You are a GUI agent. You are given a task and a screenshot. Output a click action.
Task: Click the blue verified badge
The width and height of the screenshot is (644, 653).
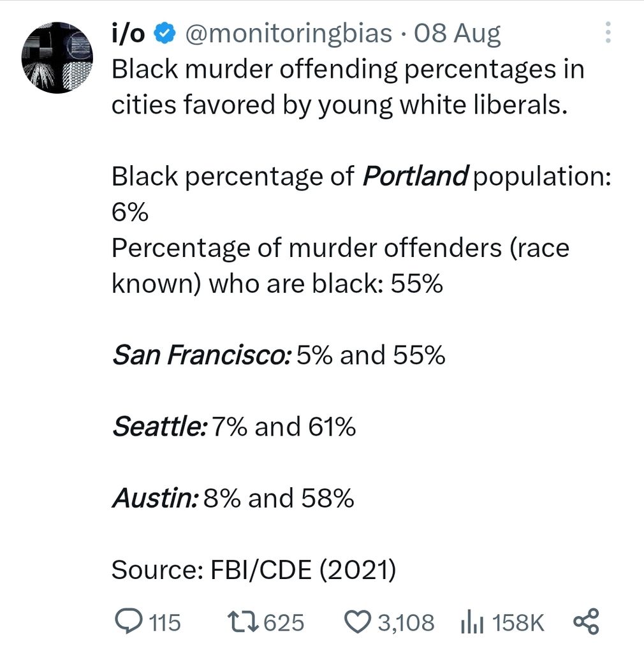pos(165,33)
